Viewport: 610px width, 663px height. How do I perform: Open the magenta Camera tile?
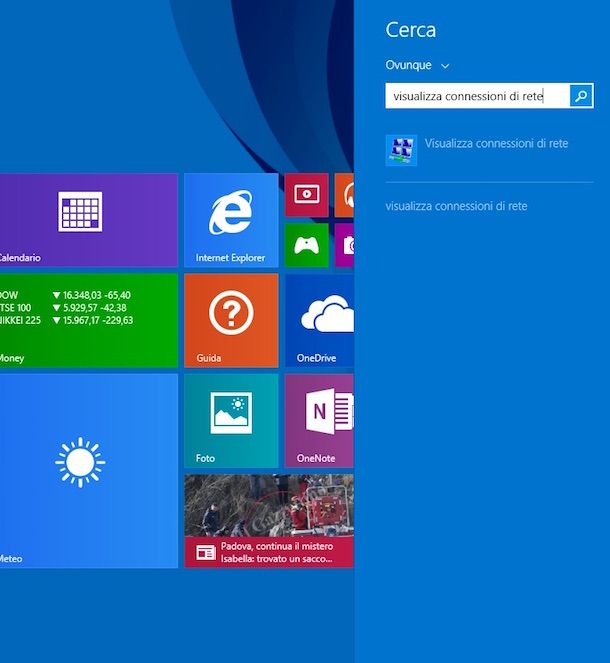point(344,245)
